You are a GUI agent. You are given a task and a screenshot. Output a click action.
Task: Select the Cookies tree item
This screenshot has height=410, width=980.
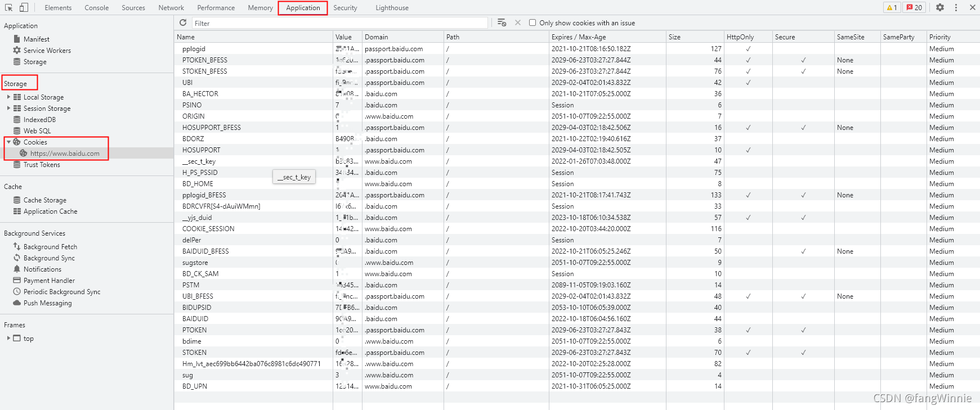tap(35, 142)
